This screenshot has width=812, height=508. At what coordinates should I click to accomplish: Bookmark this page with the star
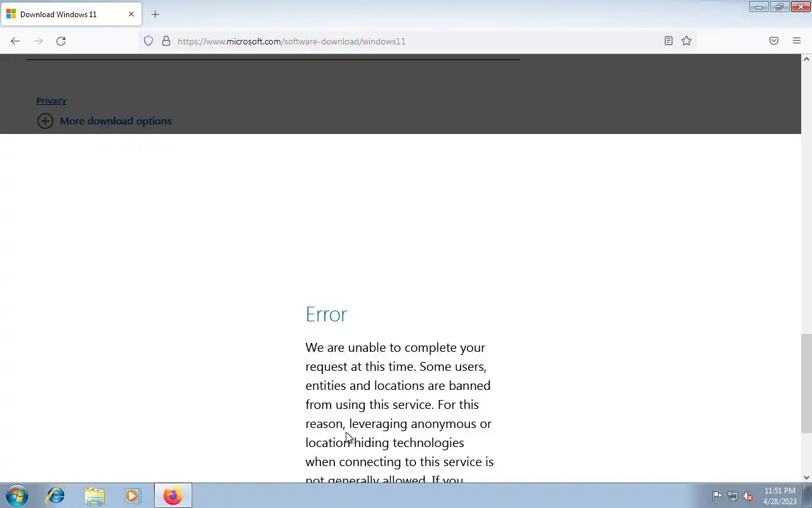(x=686, y=41)
